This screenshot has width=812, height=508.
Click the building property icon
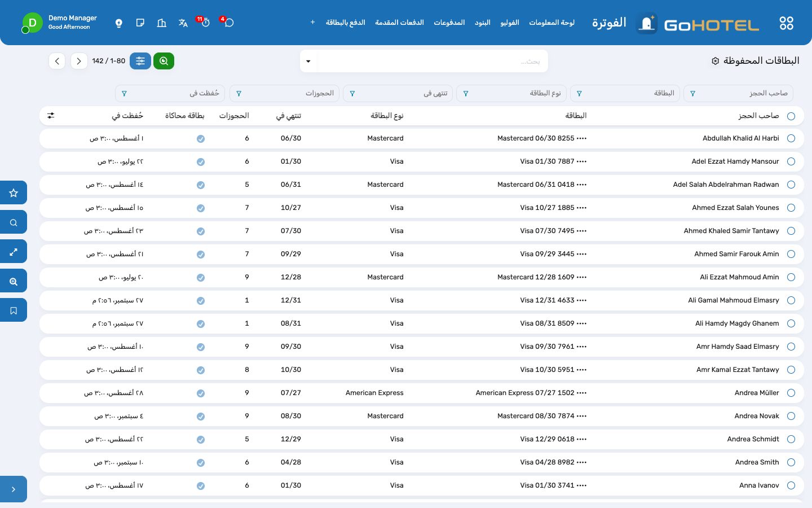[x=162, y=23]
